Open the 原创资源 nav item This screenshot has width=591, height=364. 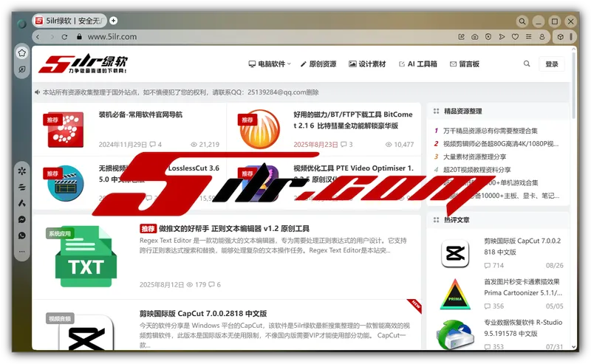[x=318, y=64]
